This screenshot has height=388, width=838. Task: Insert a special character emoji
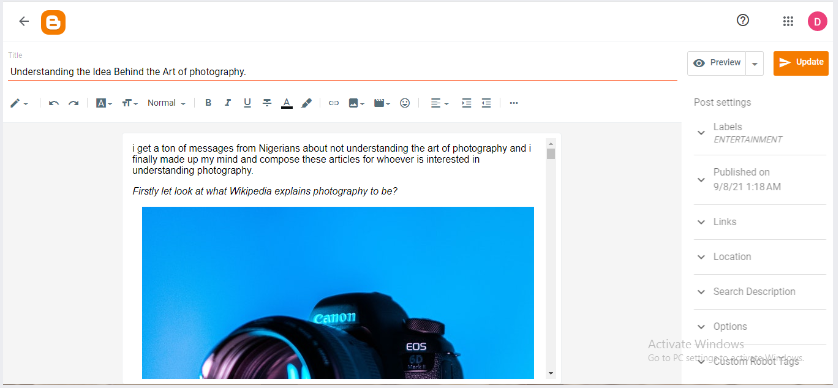tap(405, 103)
